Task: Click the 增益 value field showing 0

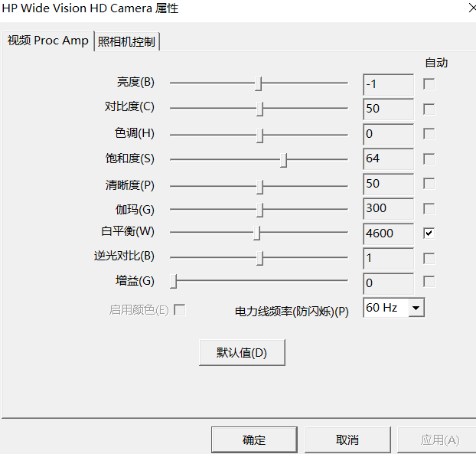Action: coord(388,283)
